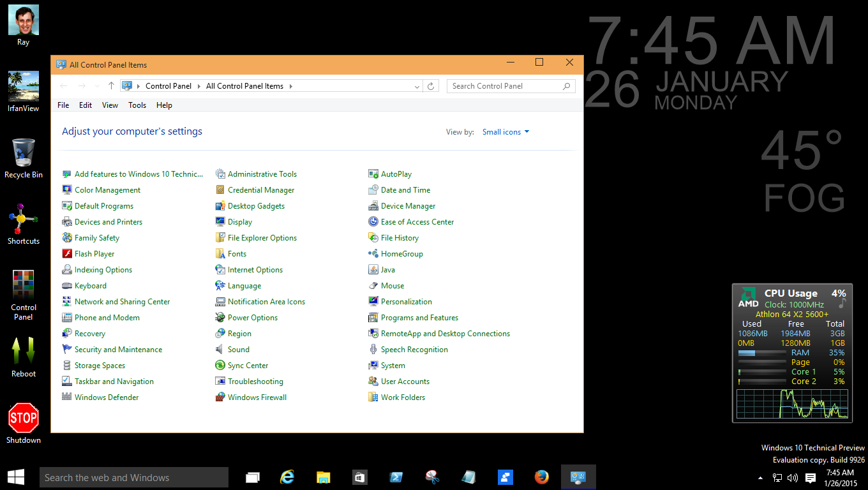Screen dimensions: 868x490
Task: Click the Storage Spaces icon
Action: coord(67,366)
